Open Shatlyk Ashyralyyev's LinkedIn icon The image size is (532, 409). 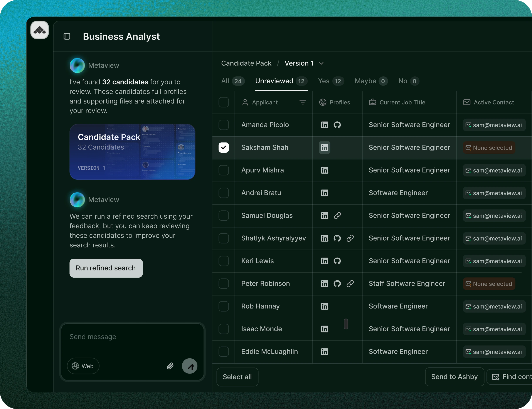click(x=325, y=238)
